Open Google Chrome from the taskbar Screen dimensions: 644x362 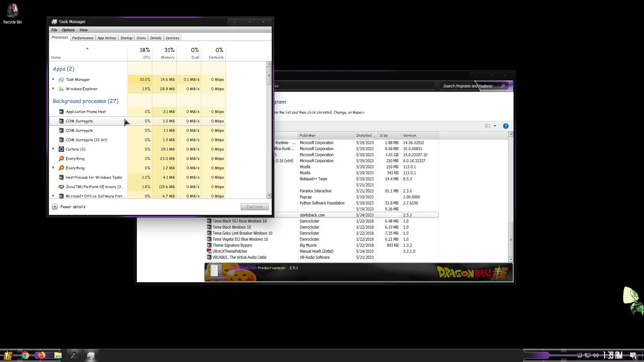click(25, 355)
